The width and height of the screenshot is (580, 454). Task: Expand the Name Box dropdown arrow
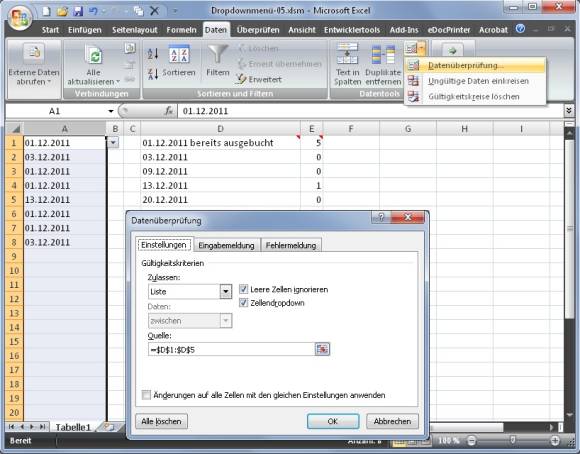pyautogui.click(x=111, y=111)
